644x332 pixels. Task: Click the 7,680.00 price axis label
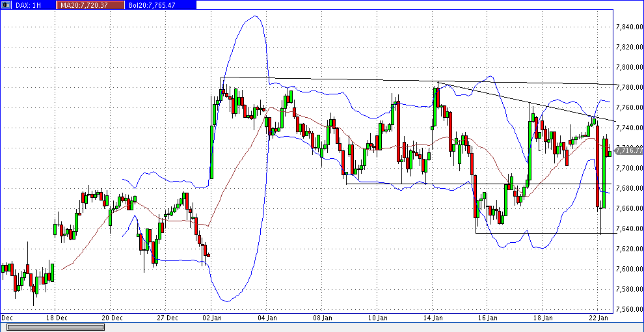click(629, 188)
